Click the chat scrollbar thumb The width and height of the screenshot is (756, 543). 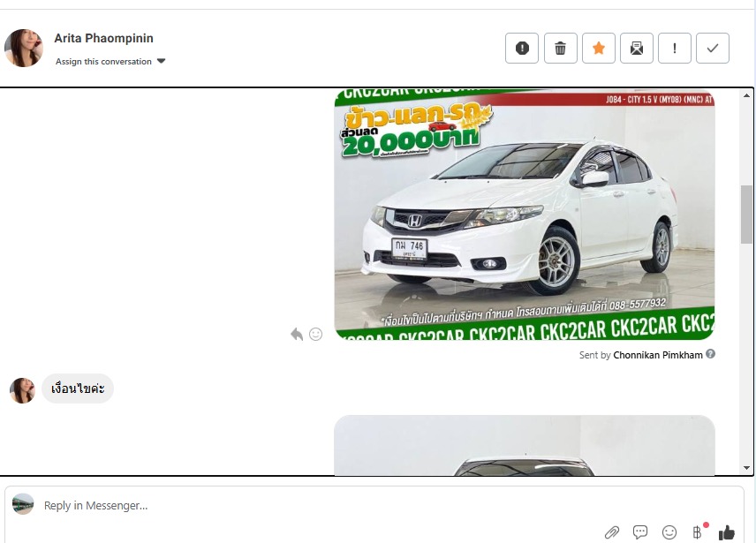click(746, 215)
